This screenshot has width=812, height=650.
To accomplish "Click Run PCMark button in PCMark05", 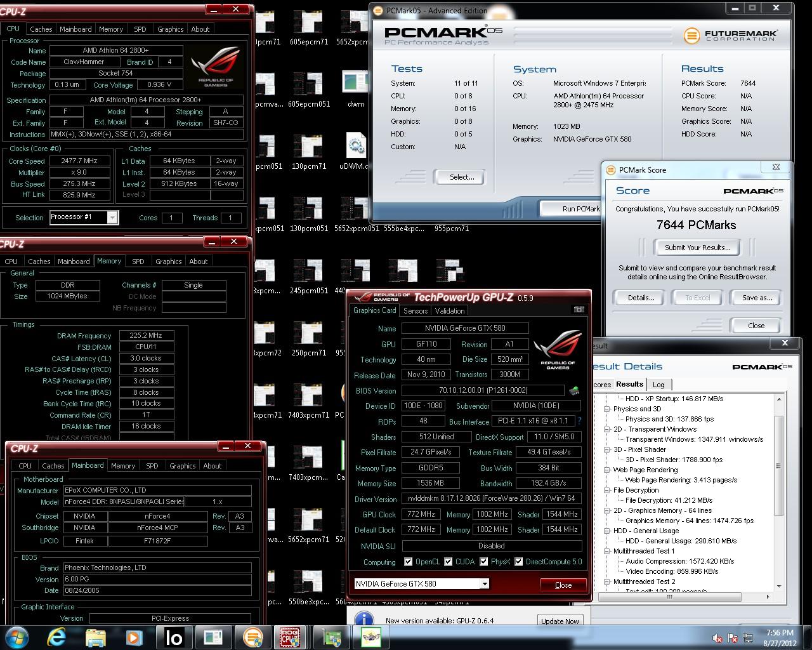I will [571, 209].
